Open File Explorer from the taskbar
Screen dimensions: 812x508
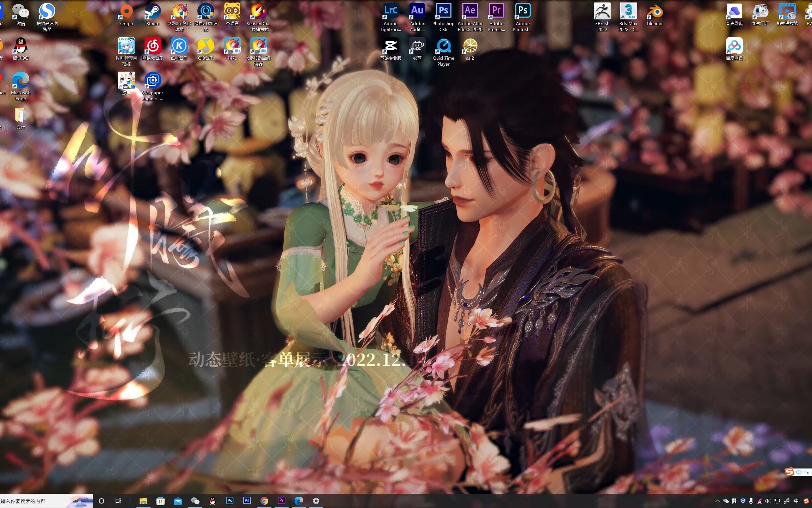coord(143,501)
